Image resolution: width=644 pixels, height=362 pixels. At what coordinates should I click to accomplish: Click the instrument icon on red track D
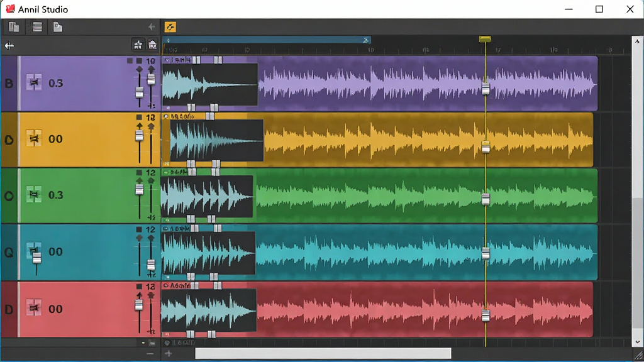tap(34, 308)
